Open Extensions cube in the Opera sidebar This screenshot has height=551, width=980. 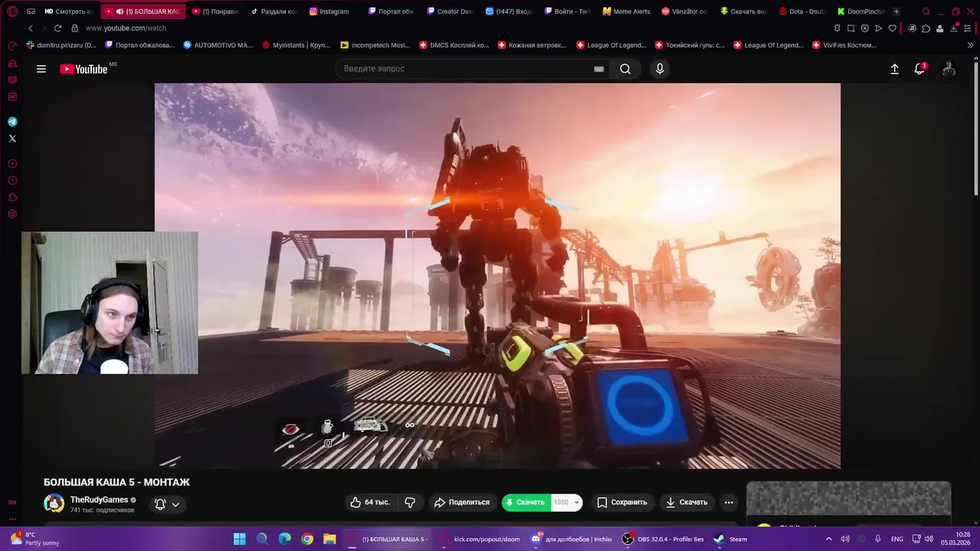(x=12, y=197)
